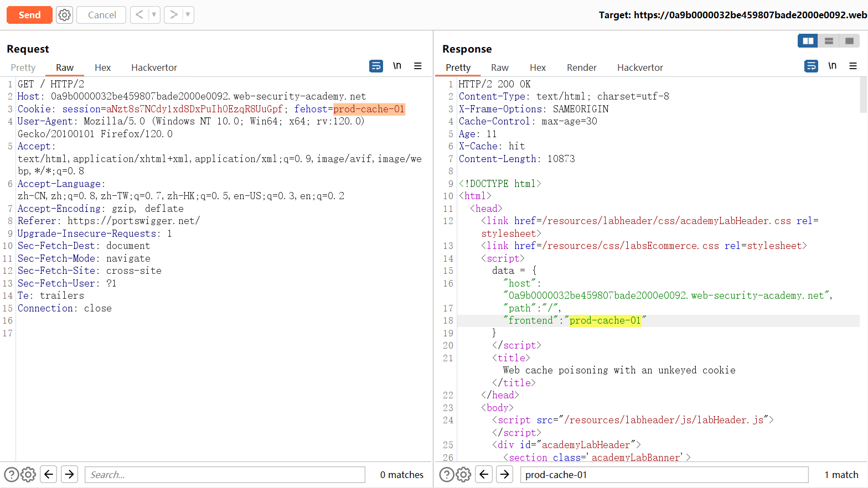Expand the history forward dropdown arrow

point(188,15)
